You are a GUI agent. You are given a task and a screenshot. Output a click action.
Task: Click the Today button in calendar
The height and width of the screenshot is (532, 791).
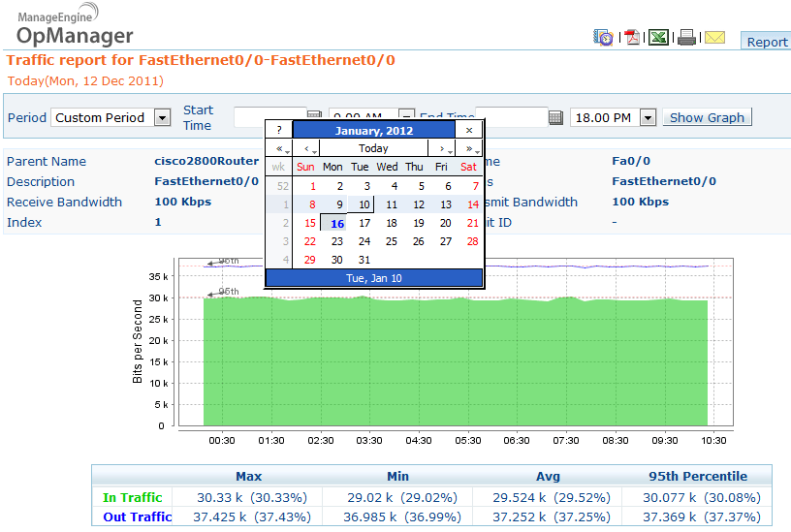(373, 148)
